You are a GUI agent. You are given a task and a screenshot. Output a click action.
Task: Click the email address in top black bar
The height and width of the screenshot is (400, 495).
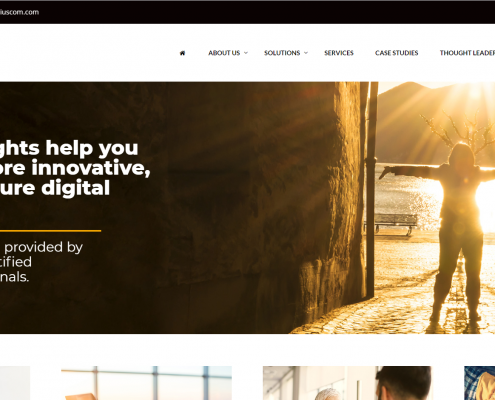[x=19, y=12]
